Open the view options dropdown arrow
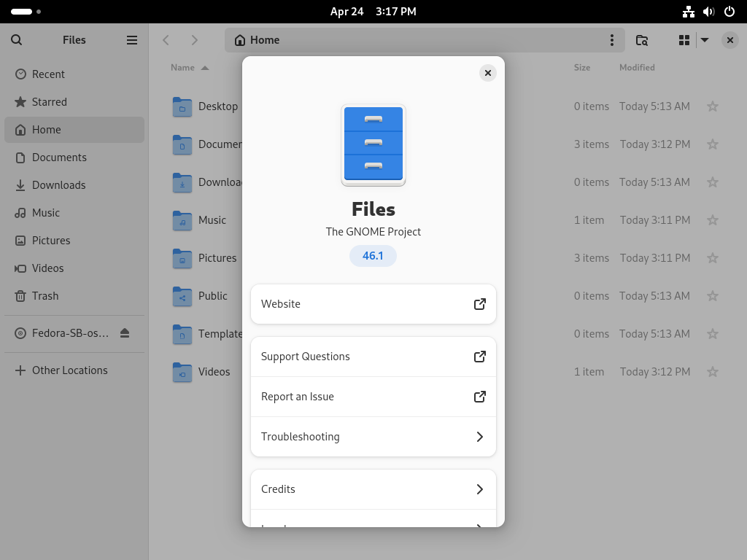 (x=705, y=40)
